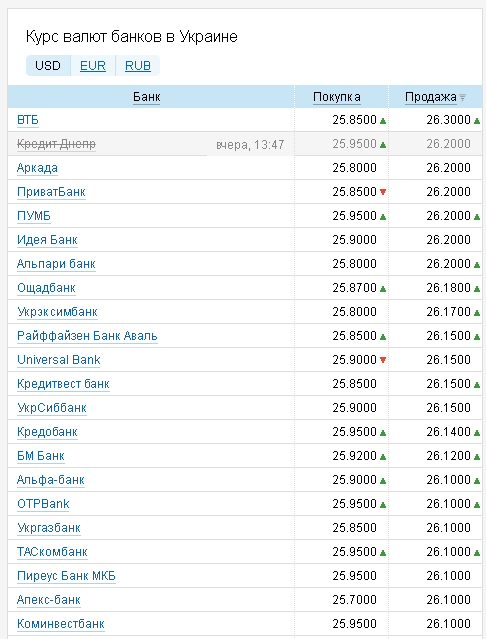Viewport: 486px width, 639px height.
Task: Click red down arrow in ПриватБанк purchase rate
Action: coord(383,192)
